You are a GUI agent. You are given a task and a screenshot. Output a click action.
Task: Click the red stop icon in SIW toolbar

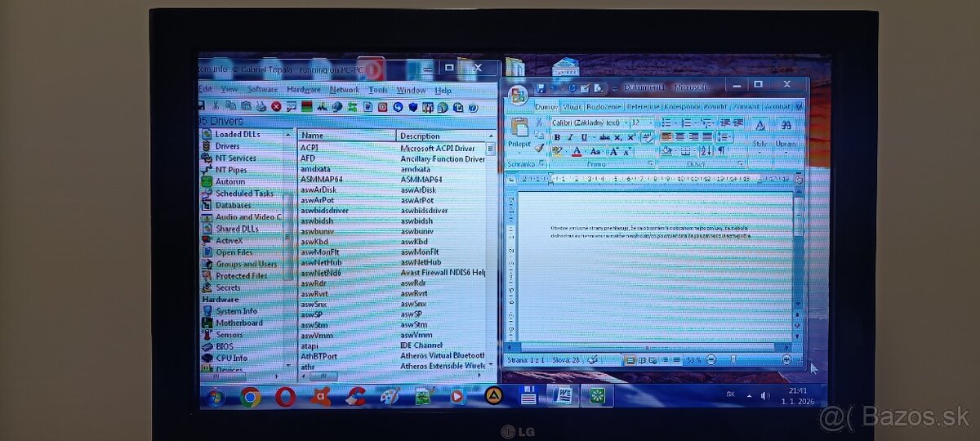276,106
